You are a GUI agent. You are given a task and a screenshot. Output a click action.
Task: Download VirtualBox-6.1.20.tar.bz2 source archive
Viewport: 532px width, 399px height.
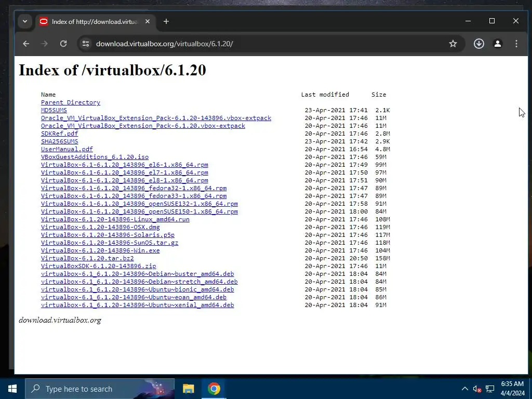pyautogui.click(x=87, y=259)
